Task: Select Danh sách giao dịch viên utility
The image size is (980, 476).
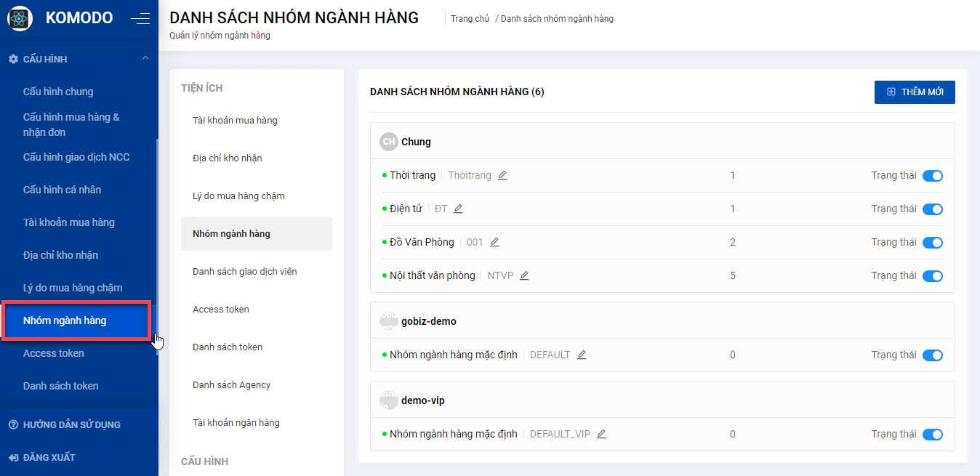Action: (244, 271)
